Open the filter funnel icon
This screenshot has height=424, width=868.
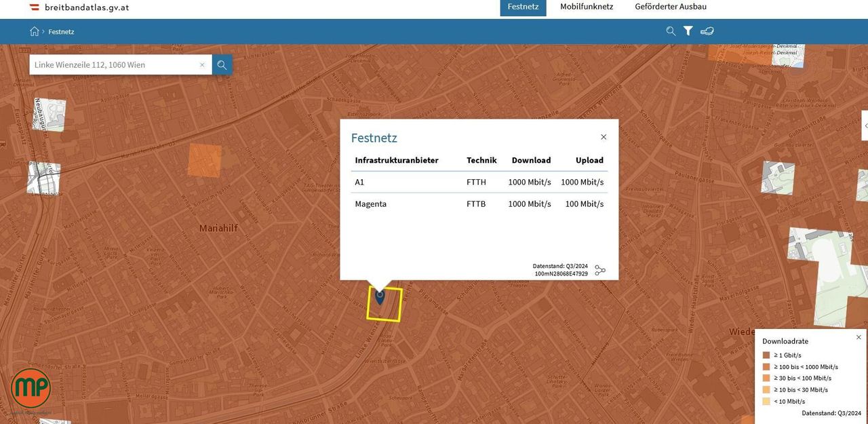point(688,31)
